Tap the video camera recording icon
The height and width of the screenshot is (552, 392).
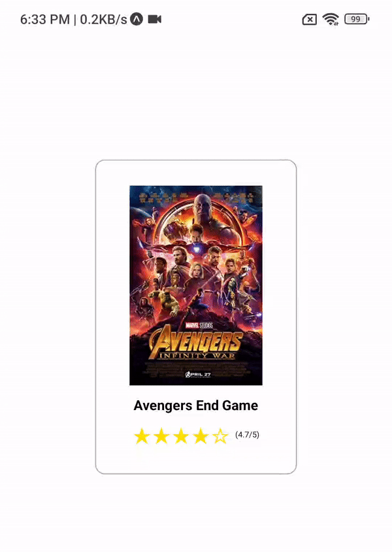click(x=155, y=19)
